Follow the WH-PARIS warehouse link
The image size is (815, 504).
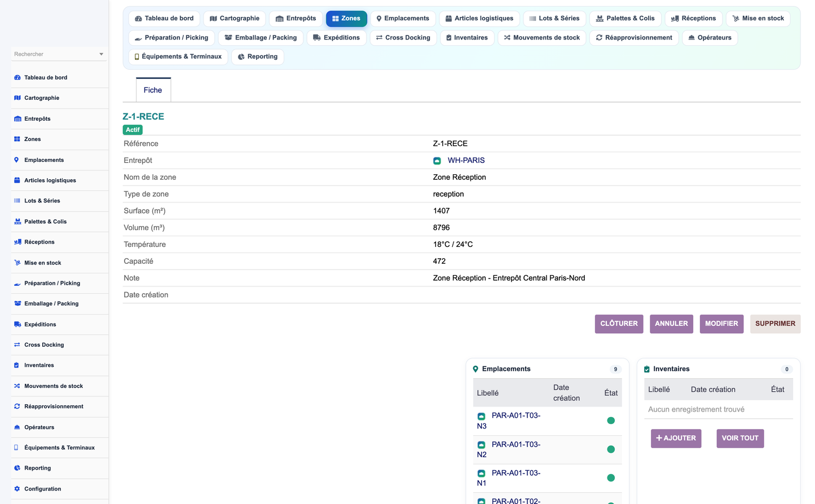(x=466, y=161)
